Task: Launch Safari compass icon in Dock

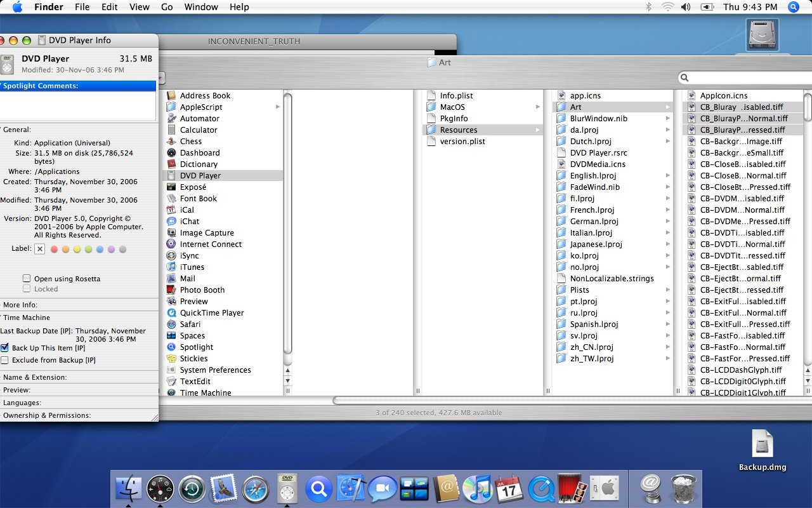Action: click(256, 488)
